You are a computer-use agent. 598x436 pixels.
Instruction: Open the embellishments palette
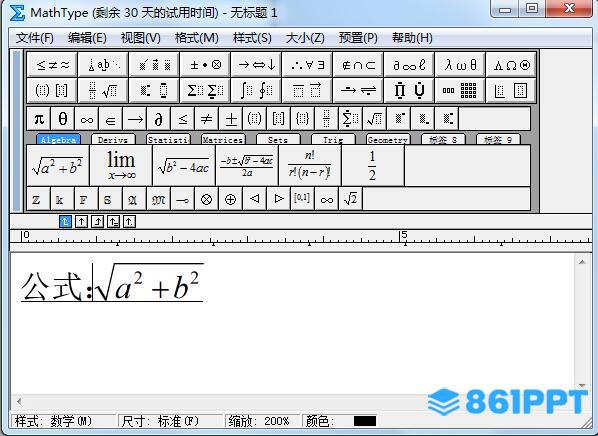click(x=154, y=65)
